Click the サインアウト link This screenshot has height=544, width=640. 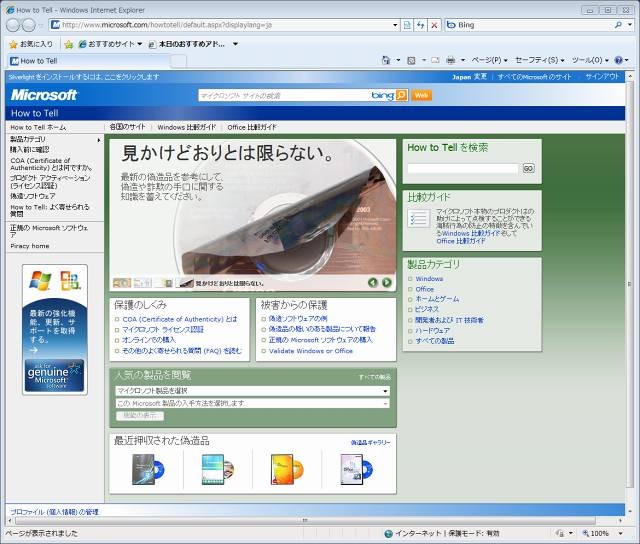click(x=602, y=76)
